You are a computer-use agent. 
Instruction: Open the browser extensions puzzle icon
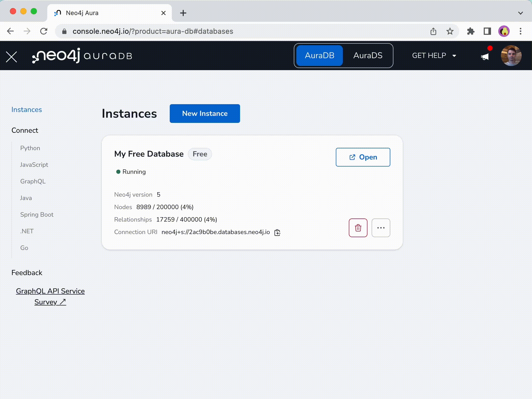(x=470, y=31)
